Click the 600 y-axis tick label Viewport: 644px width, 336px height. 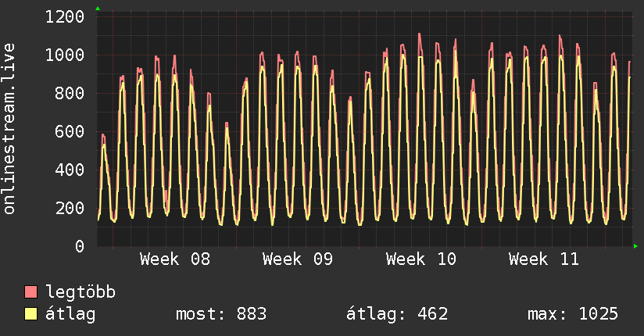click(x=70, y=131)
